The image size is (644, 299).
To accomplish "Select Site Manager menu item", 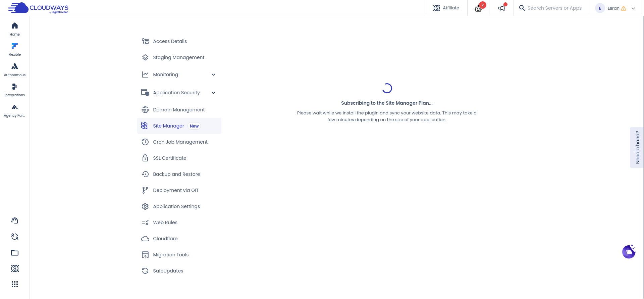I will point(179,126).
